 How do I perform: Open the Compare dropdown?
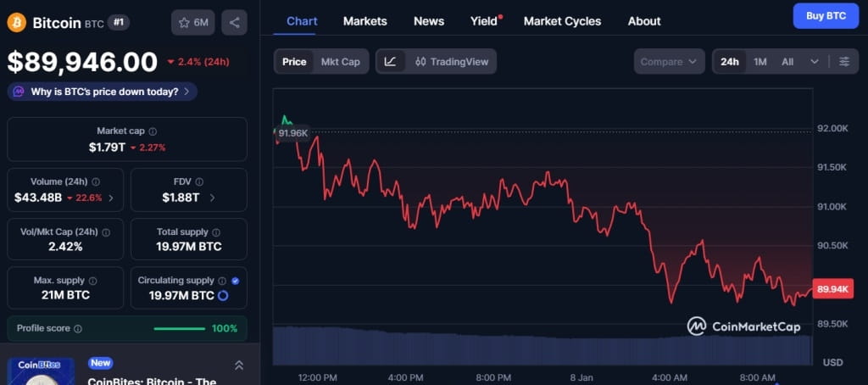click(670, 62)
